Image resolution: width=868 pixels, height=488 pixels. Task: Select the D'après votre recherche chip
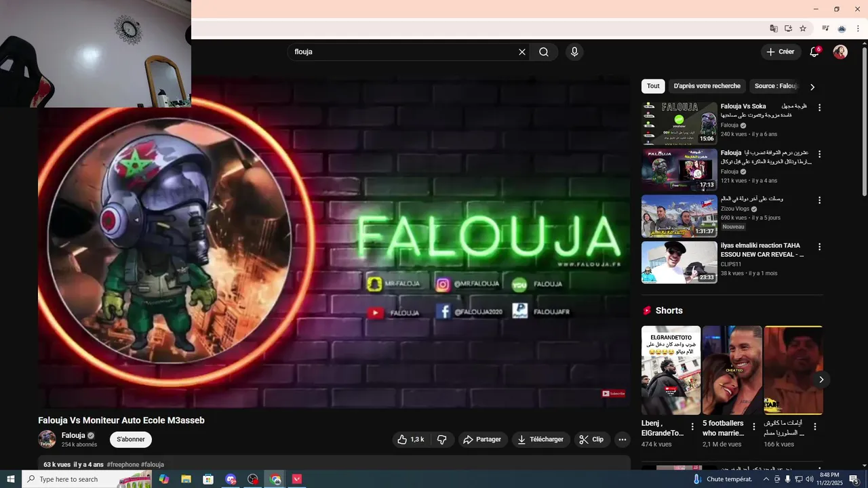coord(707,86)
